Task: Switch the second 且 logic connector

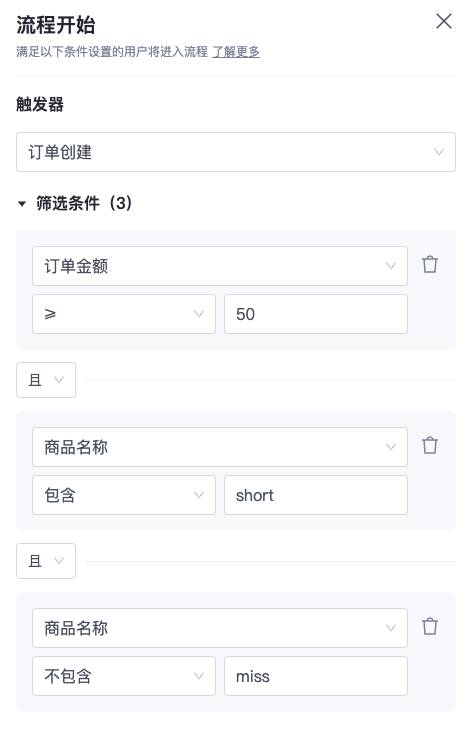Action: tap(46, 561)
